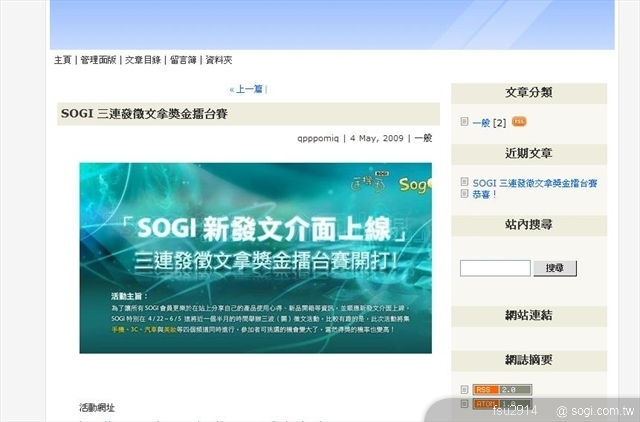Open the 管理面版 menu link

point(98,60)
